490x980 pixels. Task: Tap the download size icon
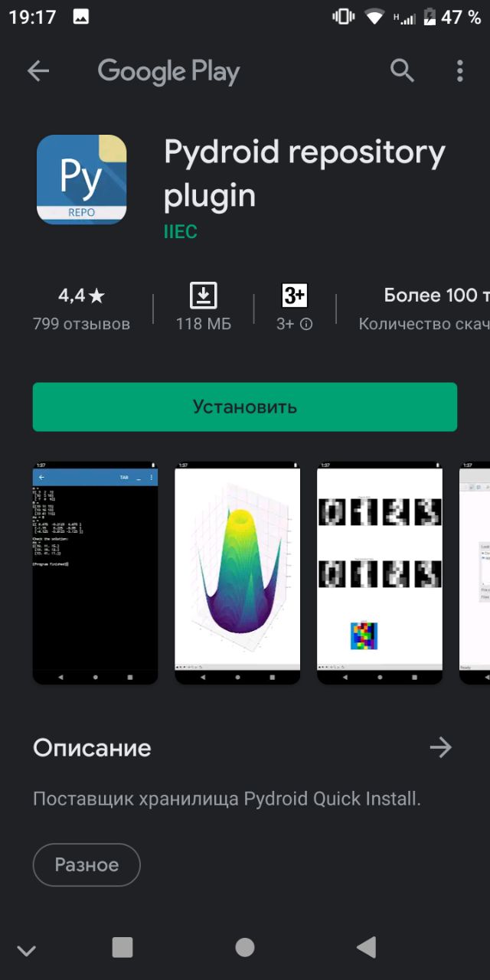(x=203, y=296)
